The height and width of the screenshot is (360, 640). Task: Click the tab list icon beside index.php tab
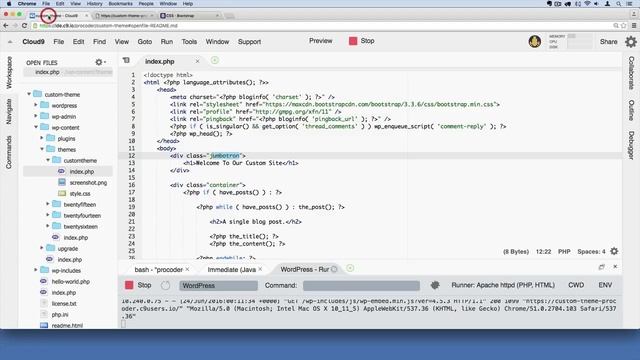coord(126,61)
